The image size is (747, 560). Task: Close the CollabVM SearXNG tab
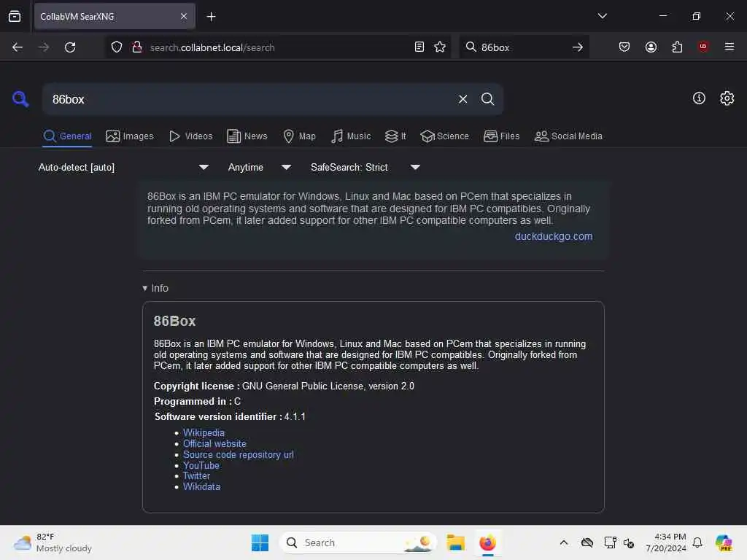pos(184,17)
